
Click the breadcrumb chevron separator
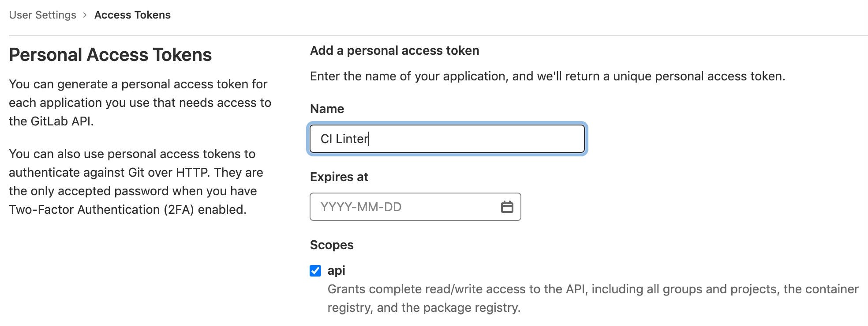point(85,15)
